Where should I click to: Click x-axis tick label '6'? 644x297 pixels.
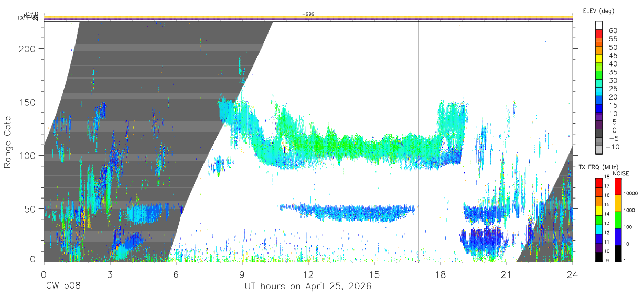(176, 274)
